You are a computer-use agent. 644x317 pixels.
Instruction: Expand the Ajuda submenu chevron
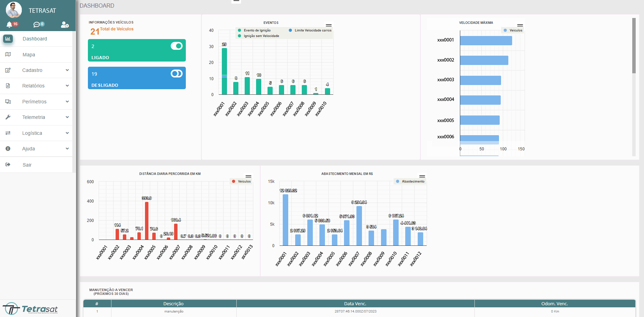[x=67, y=149]
